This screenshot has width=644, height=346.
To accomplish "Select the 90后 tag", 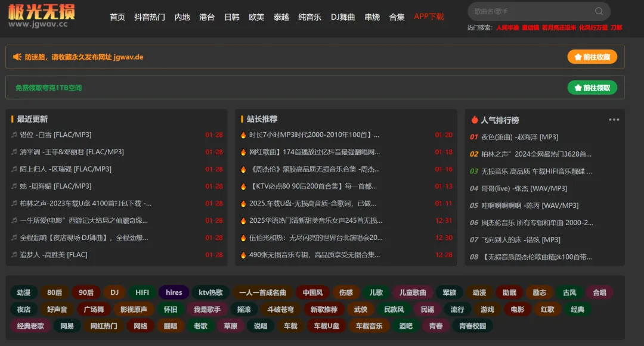I will [x=86, y=292].
